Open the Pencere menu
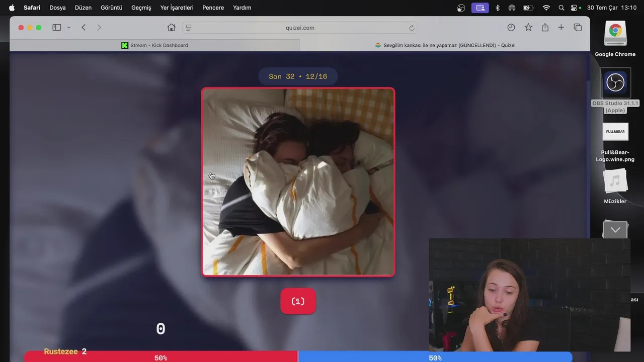This screenshot has height=362, width=644. 213,8
